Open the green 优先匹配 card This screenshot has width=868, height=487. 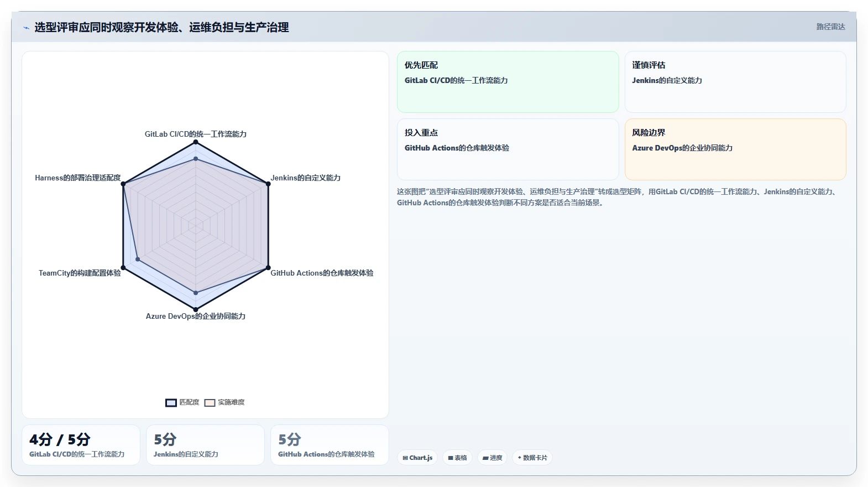point(508,82)
